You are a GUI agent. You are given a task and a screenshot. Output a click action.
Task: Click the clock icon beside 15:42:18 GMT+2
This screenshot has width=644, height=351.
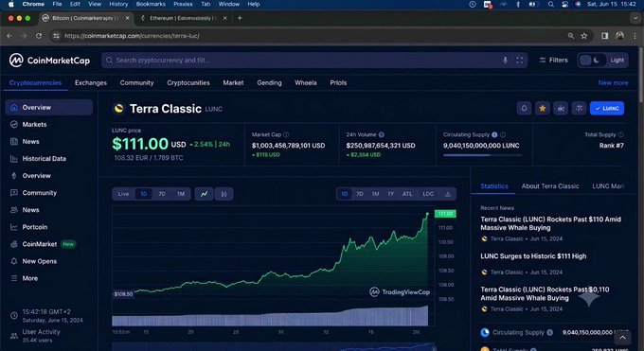point(14,316)
